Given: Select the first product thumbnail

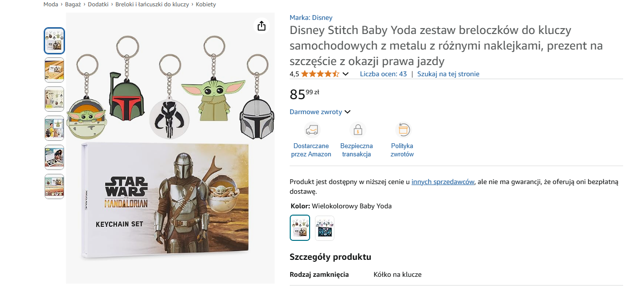Looking at the screenshot, I should [54, 40].
